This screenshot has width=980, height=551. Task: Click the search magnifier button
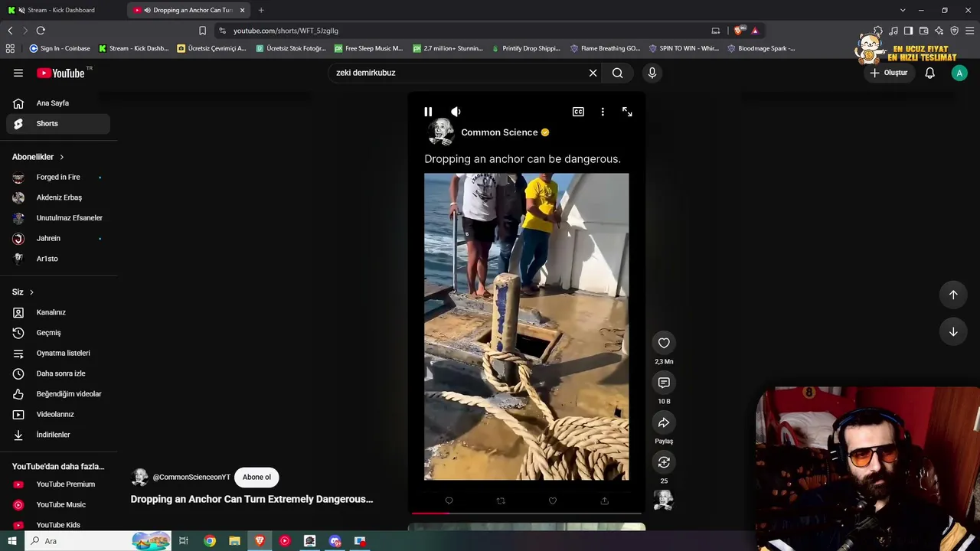(x=617, y=73)
